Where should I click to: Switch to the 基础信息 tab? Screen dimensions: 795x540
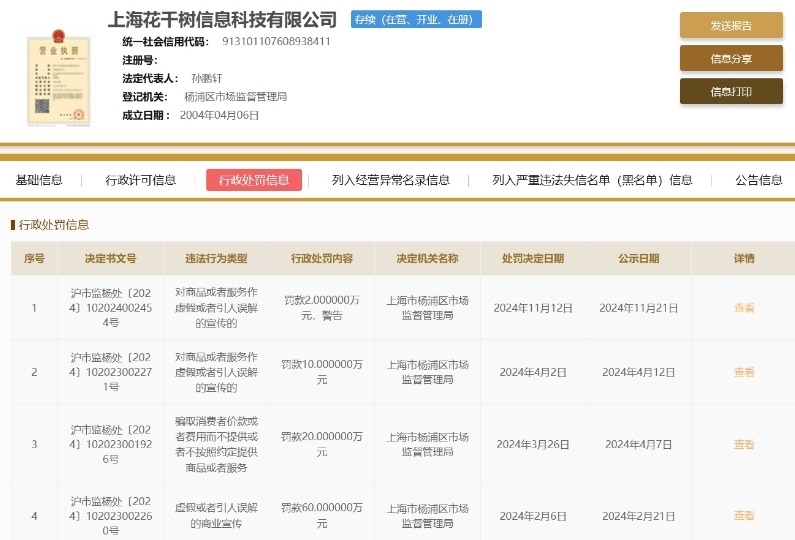pyautogui.click(x=39, y=180)
